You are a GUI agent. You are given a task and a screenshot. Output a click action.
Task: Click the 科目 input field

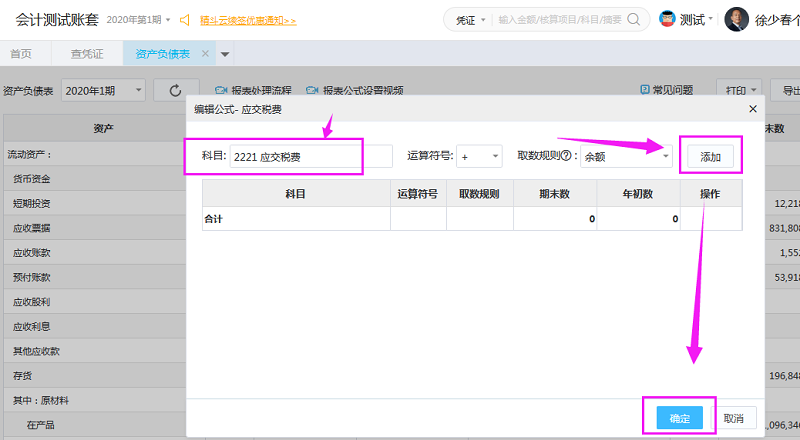pyautogui.click(x=310, y=157)
